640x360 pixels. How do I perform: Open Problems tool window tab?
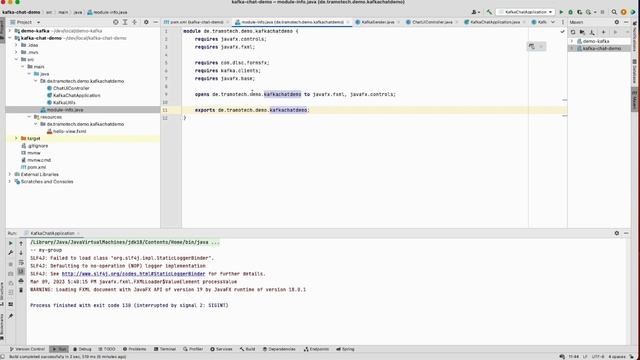(134, 349)
